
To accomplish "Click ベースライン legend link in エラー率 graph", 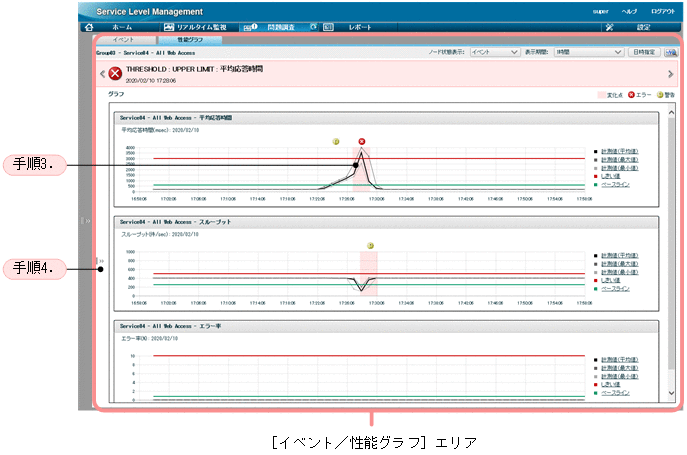I will [x=615, y=392].
